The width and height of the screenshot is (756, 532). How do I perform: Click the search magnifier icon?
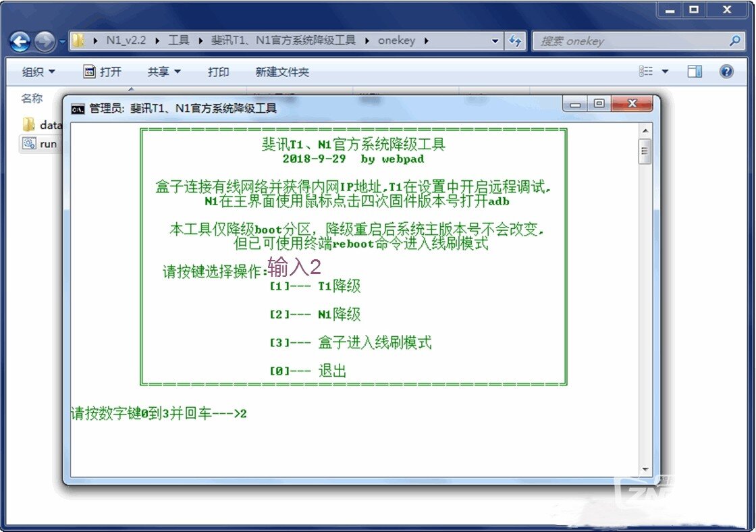point(735,41)
